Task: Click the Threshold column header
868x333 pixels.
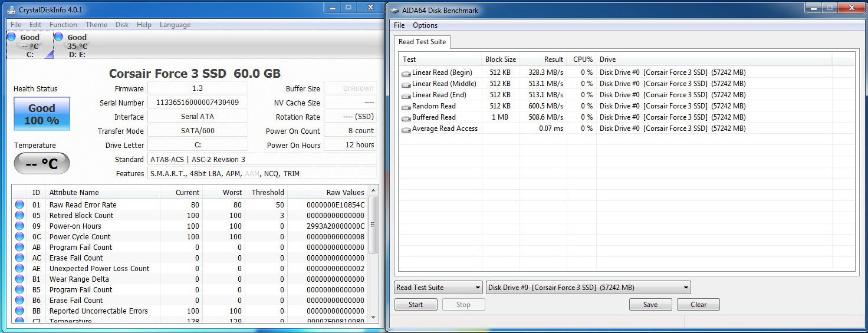Action: [266, 192]
